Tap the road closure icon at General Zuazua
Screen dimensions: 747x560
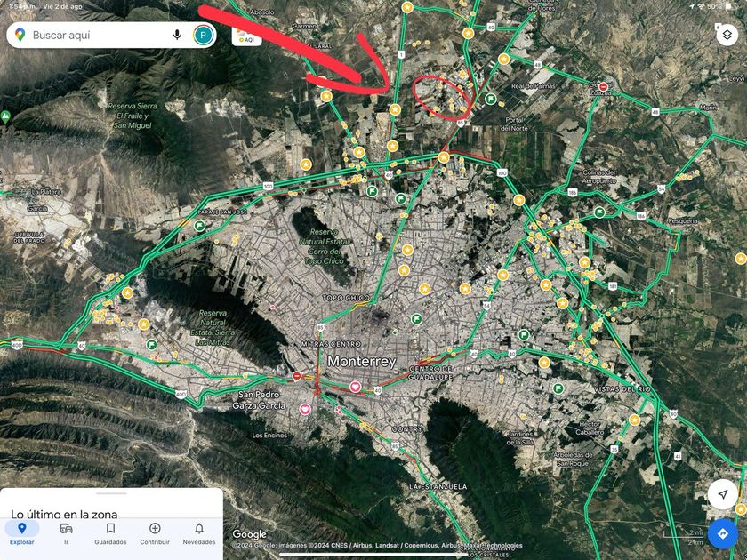[x=604, y=87]
